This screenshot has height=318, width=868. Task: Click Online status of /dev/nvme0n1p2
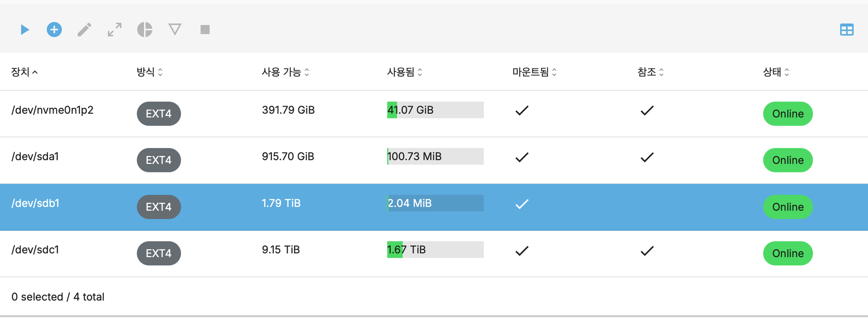pyautogui.click(x=788, y=114)
